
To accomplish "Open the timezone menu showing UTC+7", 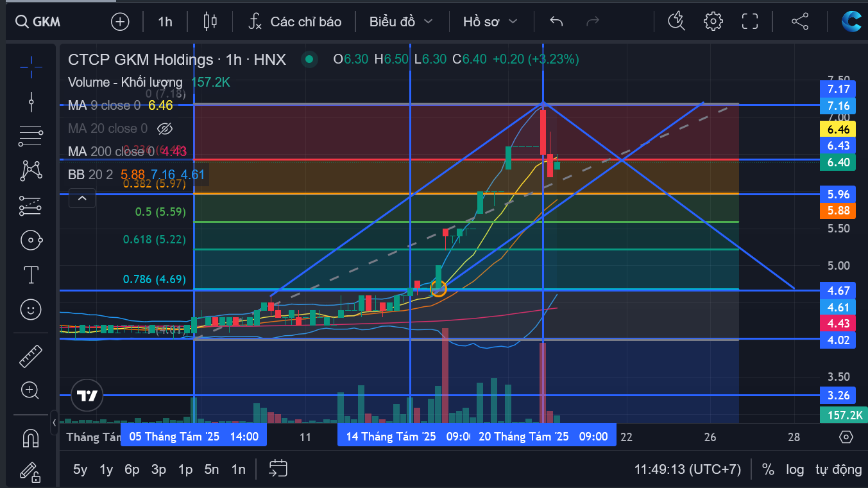I will [x=687, y=469].
